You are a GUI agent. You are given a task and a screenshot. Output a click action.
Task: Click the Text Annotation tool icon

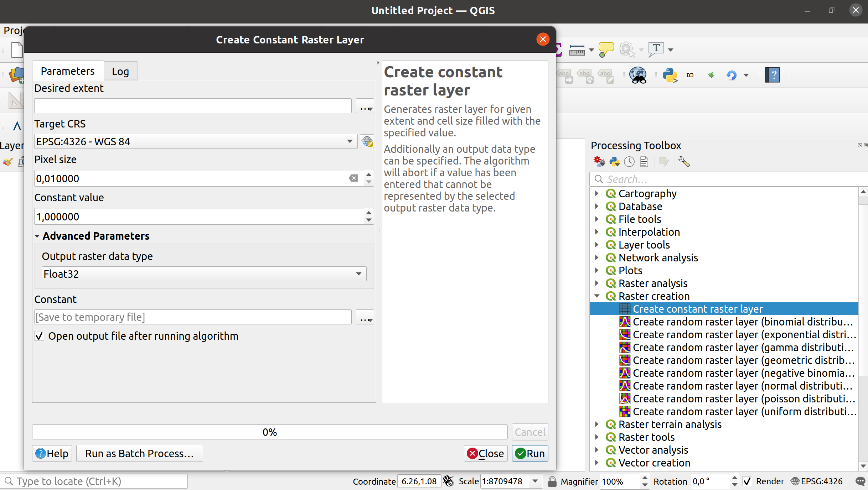point(656,49)
